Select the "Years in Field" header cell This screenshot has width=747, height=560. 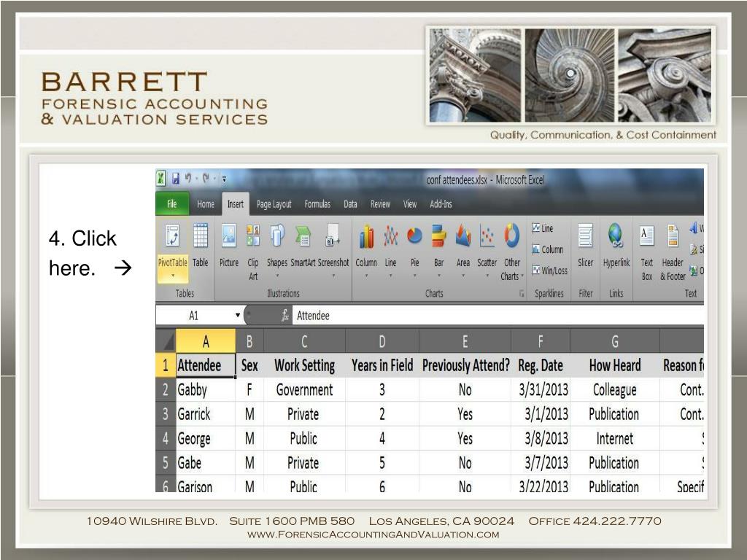pyautogui.click(x=382, y=365)
